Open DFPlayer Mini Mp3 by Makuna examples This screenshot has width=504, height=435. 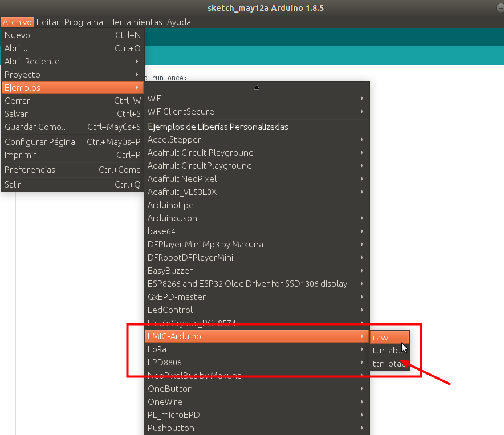[257, 245]
